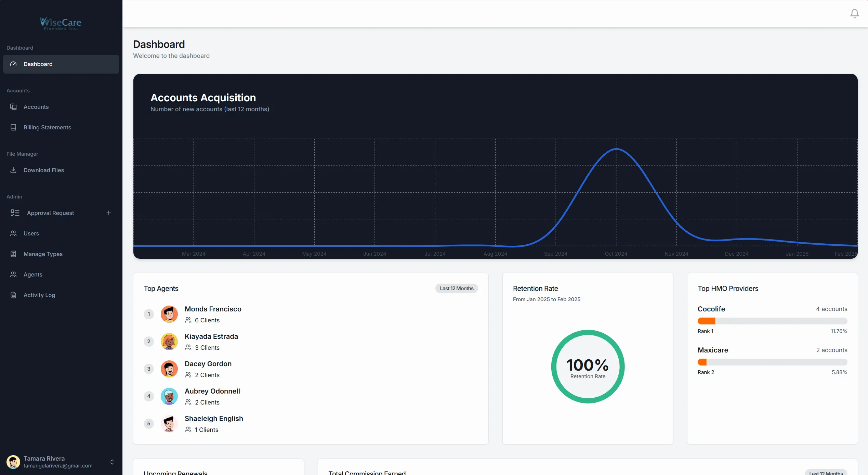Click the Accounts sidebar icon
This screenshot has width=868, height=475.
click(13, 107)
